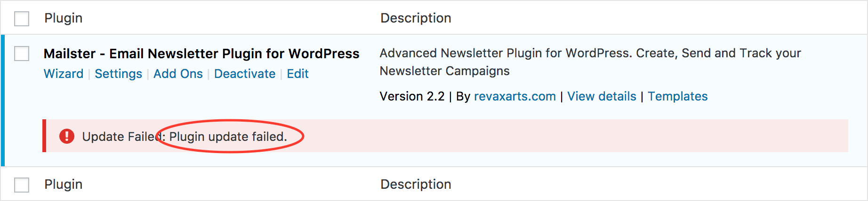Tick the select-all checkbox in the table header
Screen dimensions: 868x201
22,19
